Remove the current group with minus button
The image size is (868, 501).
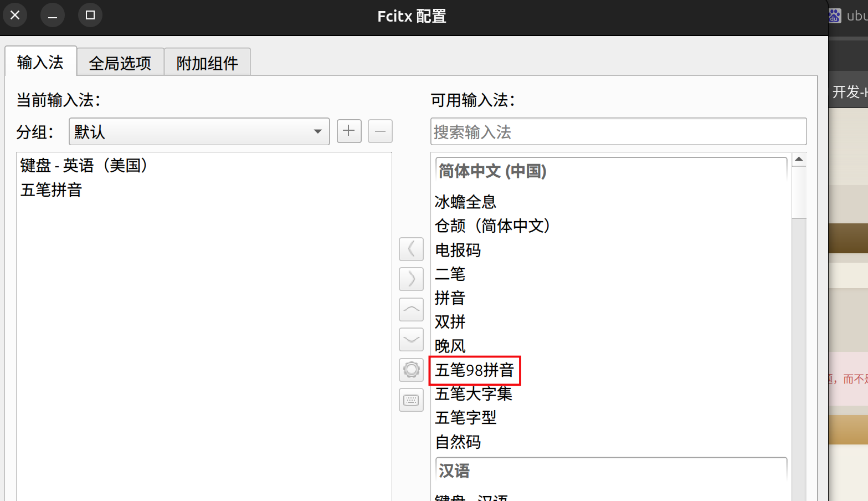pyautogui.click(x=380, y=131)
